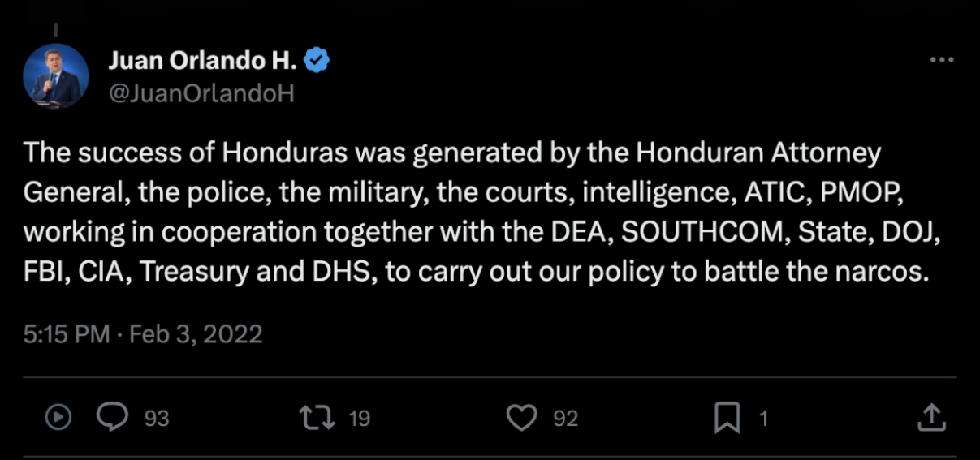Click the blue verified badge
This screenshot has height=460, width=980.
tap(317, 60)
